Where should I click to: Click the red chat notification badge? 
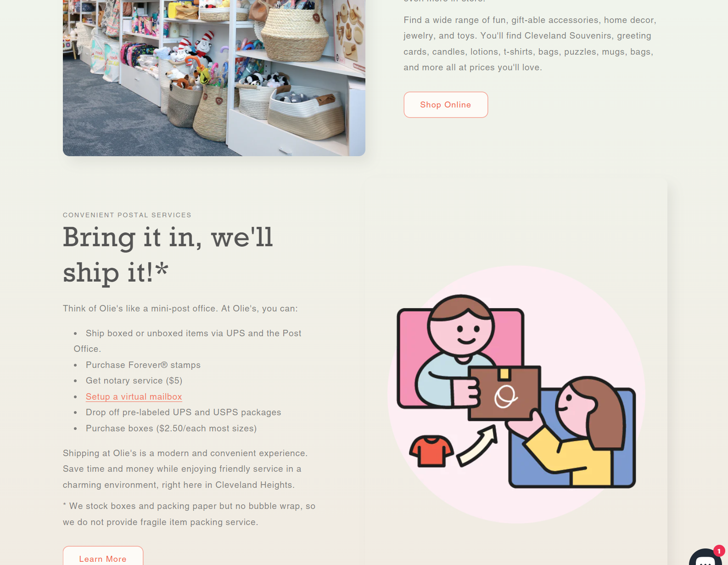719,551
